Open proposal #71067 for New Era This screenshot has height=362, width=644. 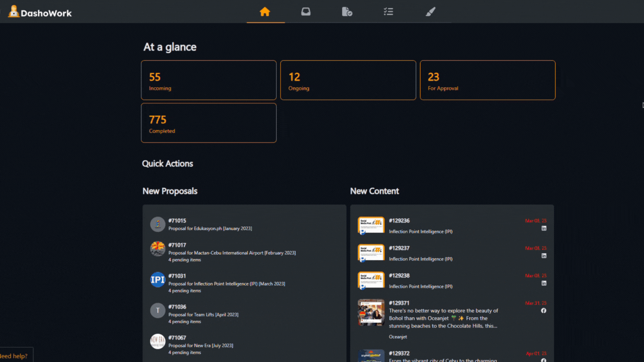pos(244,345)
